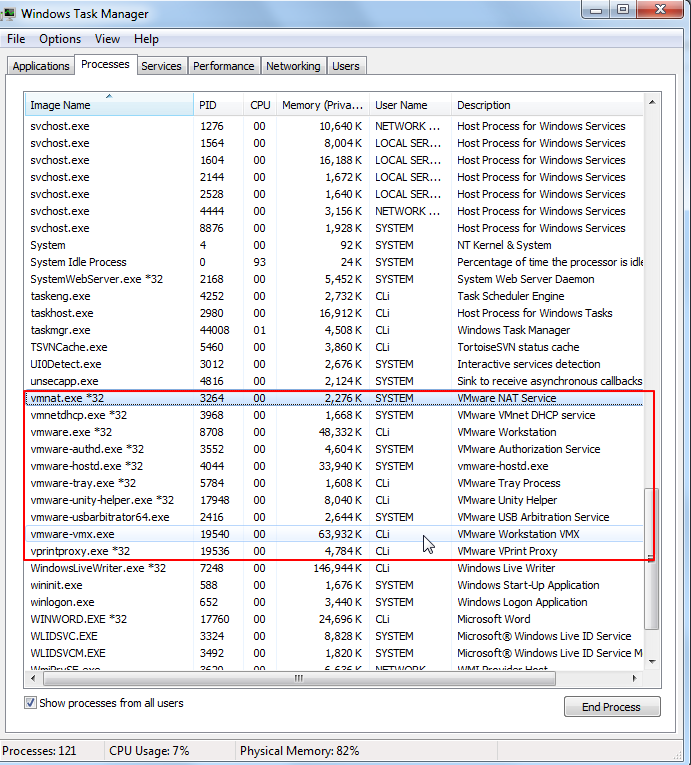Click the vertical scrollbar down arrow
The width and height of the screenshot is (691, 765).
pos(652,661)
